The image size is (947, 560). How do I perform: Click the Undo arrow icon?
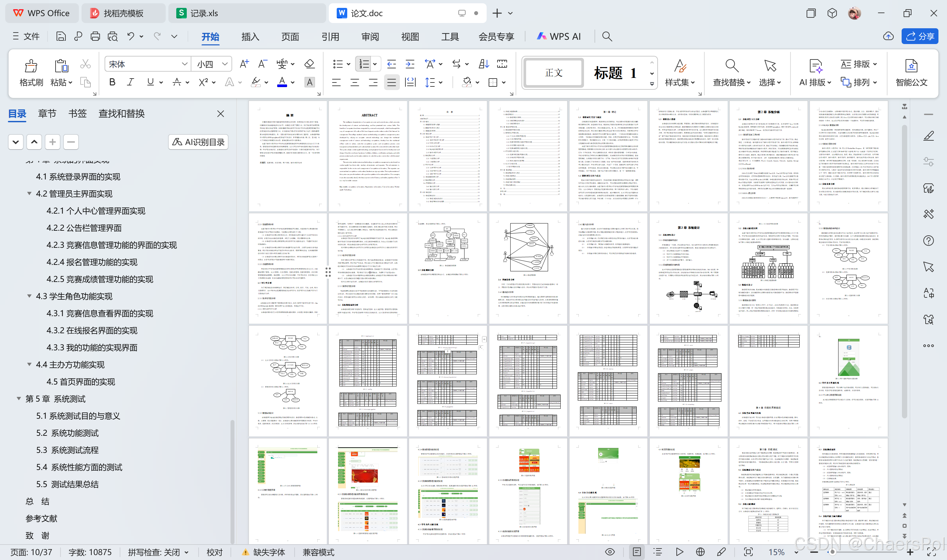[131, 36]
